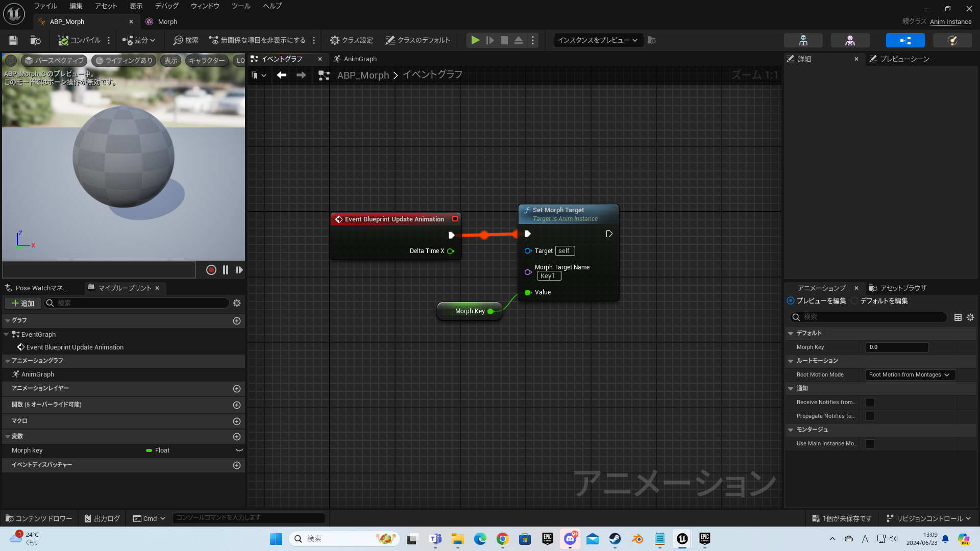Open the Content Drawer button

39,518
